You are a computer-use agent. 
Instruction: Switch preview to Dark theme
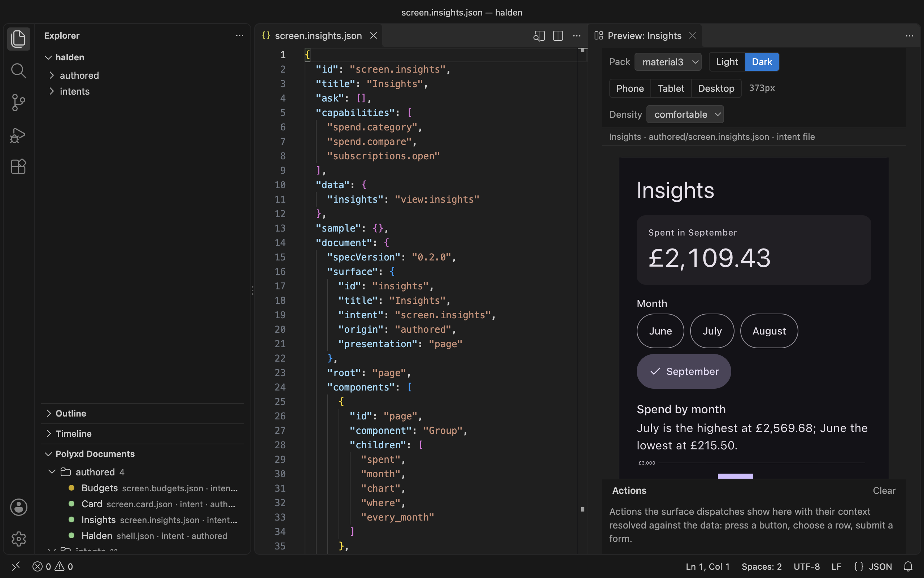click(762, 62)
